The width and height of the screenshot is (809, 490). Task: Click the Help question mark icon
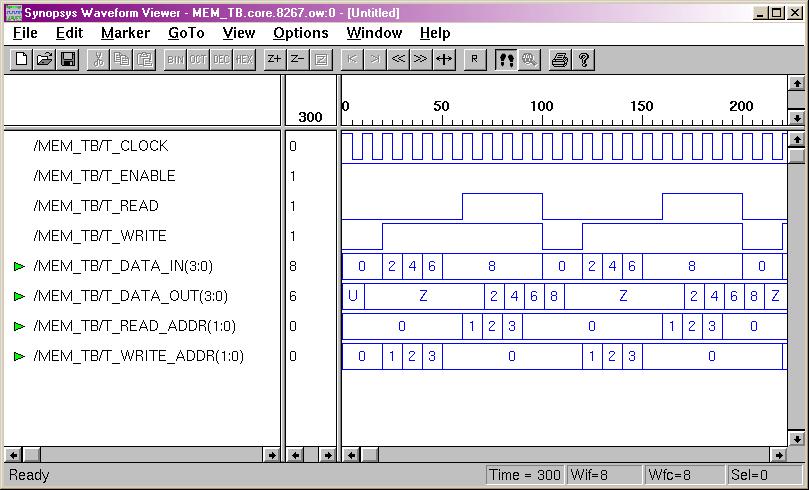pyautogui.click(x=584, y=59)
